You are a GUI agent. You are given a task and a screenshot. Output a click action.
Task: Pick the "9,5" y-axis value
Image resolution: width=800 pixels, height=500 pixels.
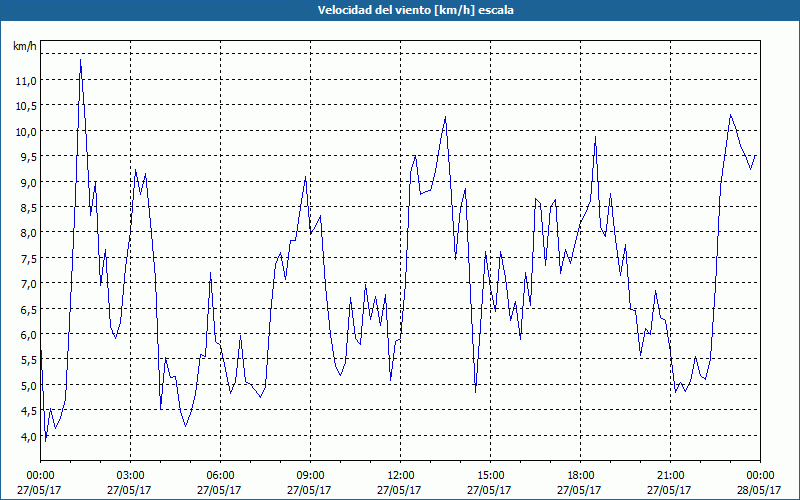click(29, 157)
